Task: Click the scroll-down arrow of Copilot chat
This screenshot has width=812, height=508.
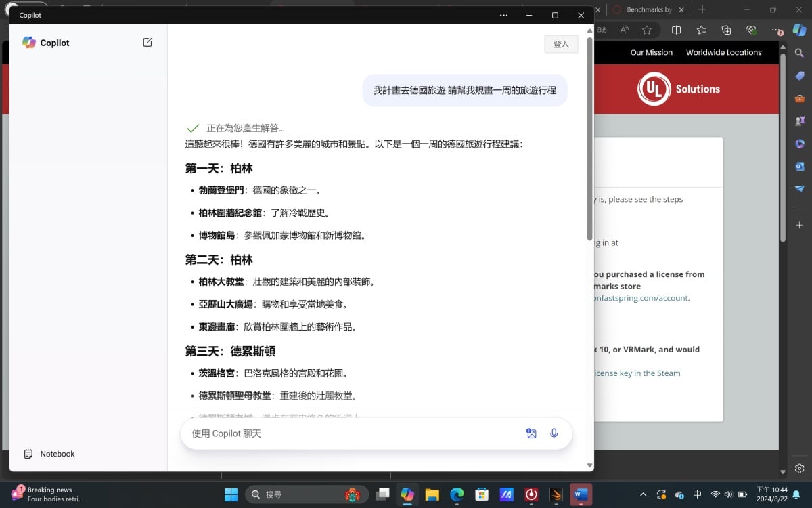Action: tap(589, 466)
